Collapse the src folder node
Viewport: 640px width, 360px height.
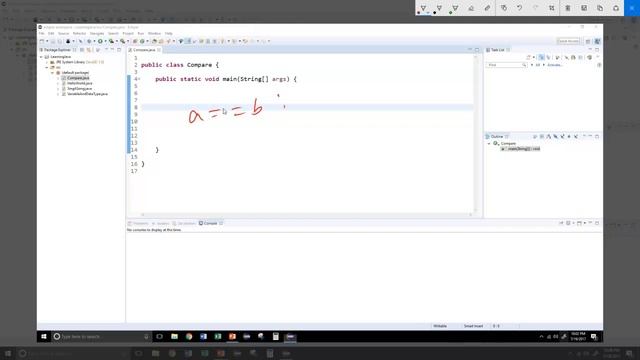47,67
